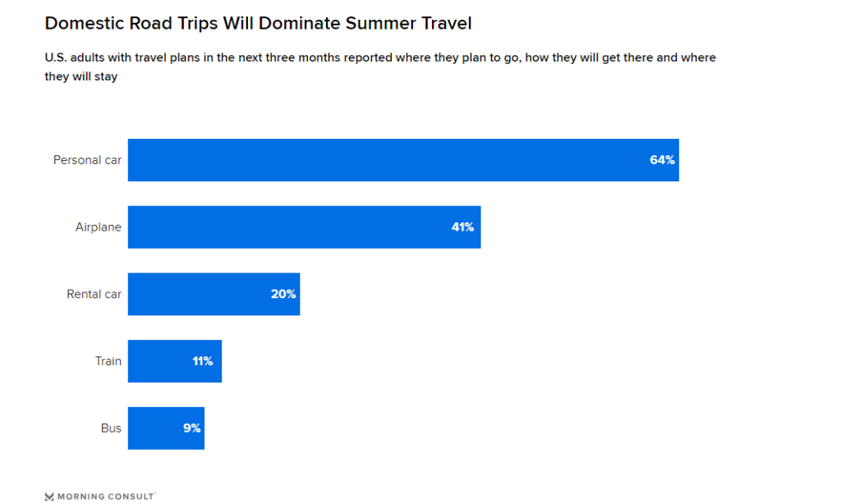The width and height of the screenshot is (841, 504).
Task: Click the Airplane axis label
Action: click(99, 227)
